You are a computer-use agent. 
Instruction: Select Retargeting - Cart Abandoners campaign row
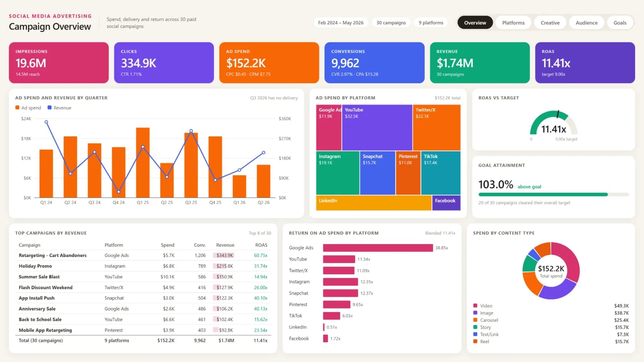(x=143, y=255)
